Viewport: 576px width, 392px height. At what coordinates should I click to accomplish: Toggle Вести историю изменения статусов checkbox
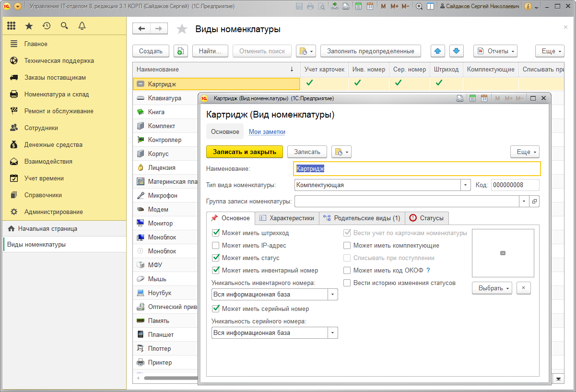(347, 283)
